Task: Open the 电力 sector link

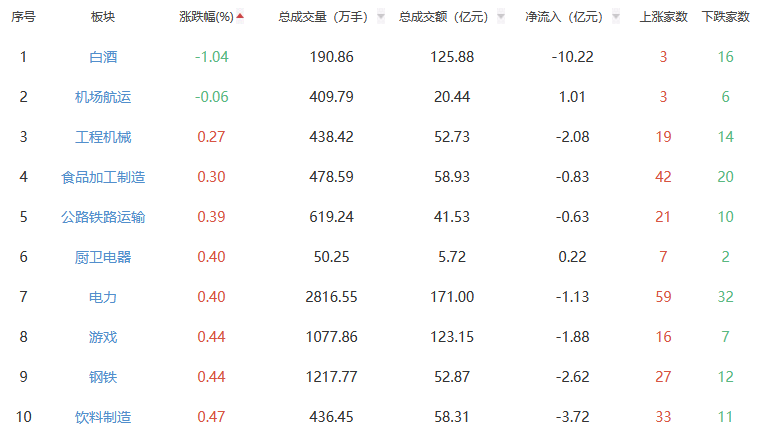Action: 103,297
